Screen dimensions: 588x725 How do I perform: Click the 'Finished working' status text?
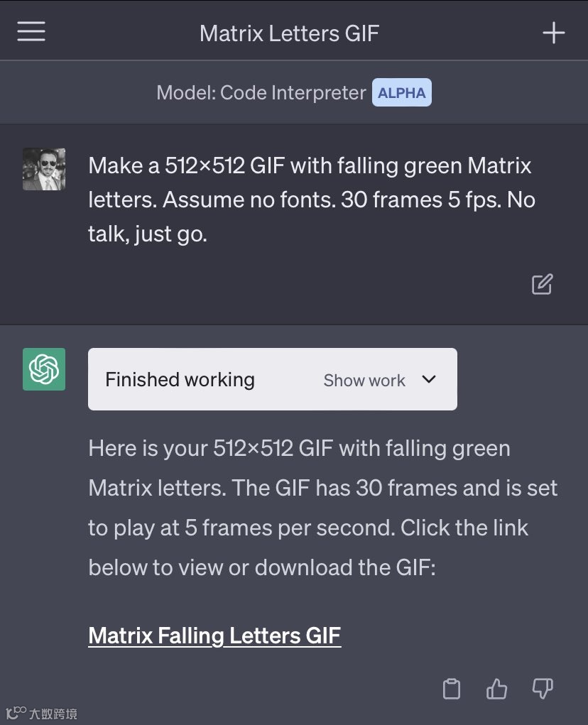pos(180,379)
